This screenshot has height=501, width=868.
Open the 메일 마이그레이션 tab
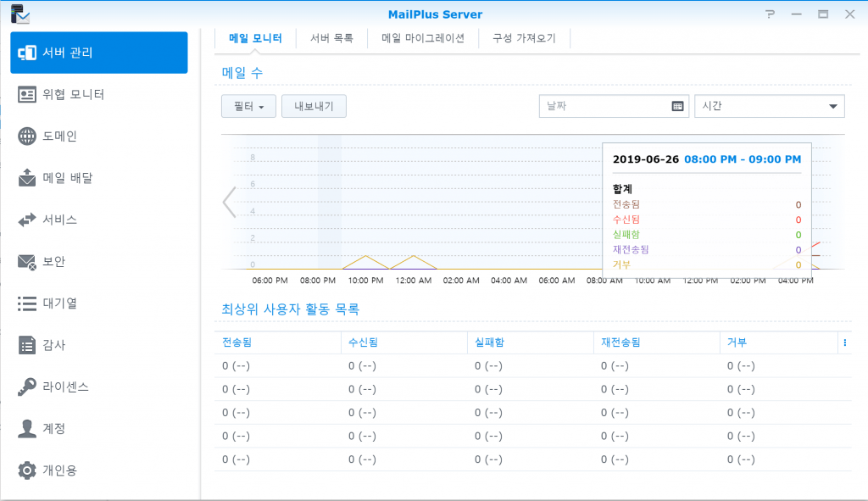pyautogui.click(x=423, y=38)
